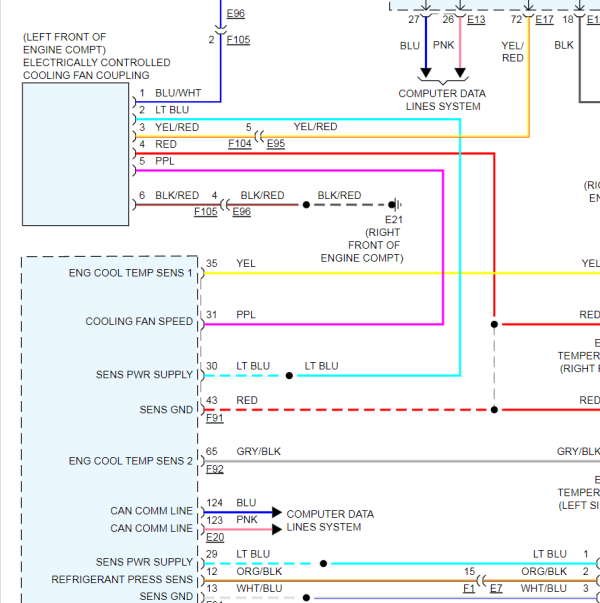The image size is (600, 603).
Task: Click SENS GND label at pin 43
Action: pyautogui.click(x=166, y=410)
